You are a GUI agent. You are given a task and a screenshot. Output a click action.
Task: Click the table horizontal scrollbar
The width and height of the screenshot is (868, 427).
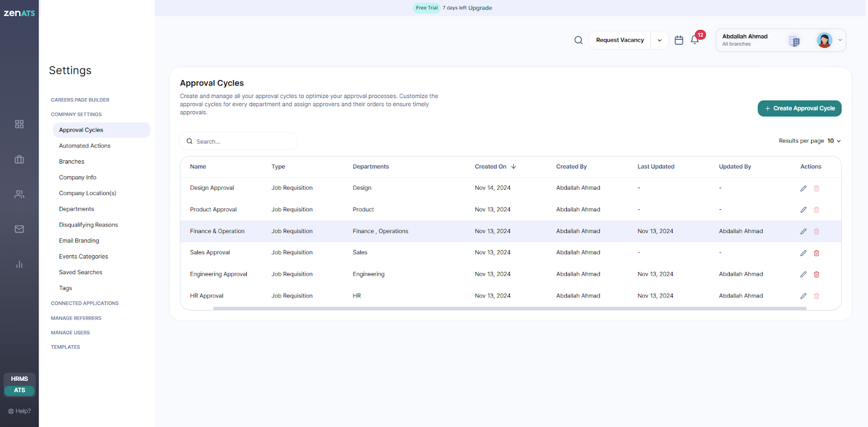point(510,308)
